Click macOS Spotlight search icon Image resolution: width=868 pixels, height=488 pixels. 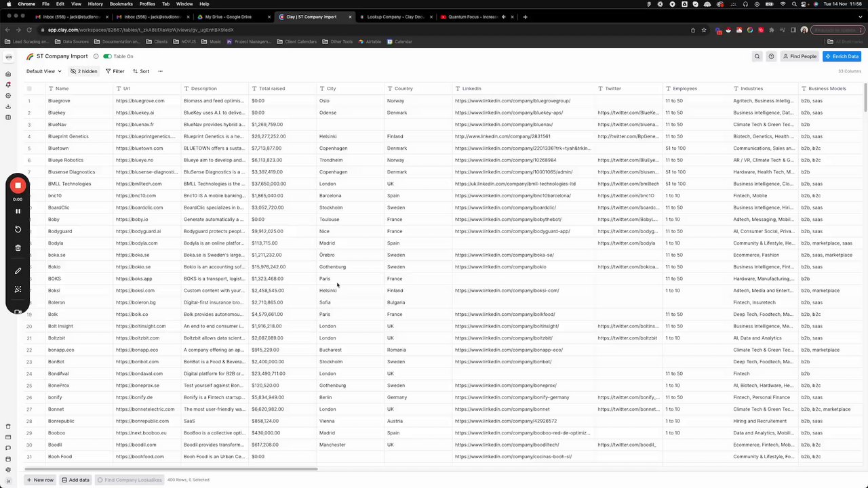(x=794, y=4)
